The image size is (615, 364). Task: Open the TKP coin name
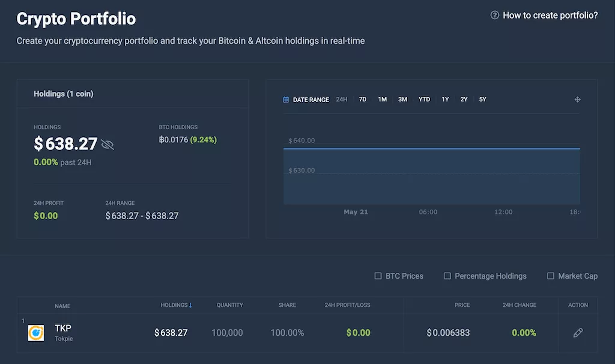[x=62, y=328]
